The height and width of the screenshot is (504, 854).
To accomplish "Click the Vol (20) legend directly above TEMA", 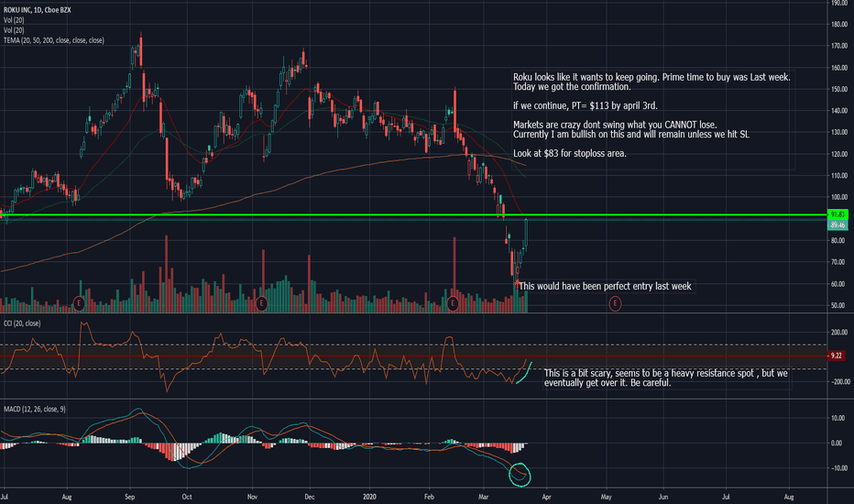I will tap(14, 30).
